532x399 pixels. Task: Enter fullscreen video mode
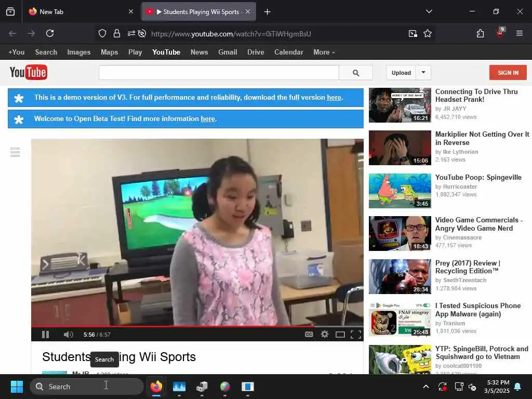[x=355, y=335]
